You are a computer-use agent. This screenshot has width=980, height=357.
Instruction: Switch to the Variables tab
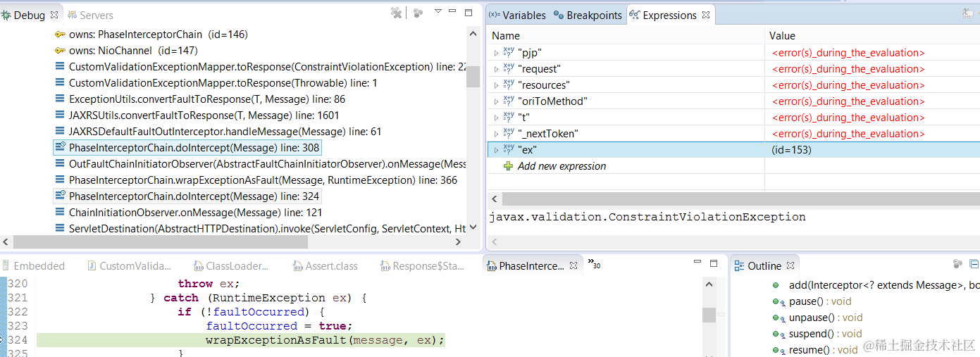[517, 15]
